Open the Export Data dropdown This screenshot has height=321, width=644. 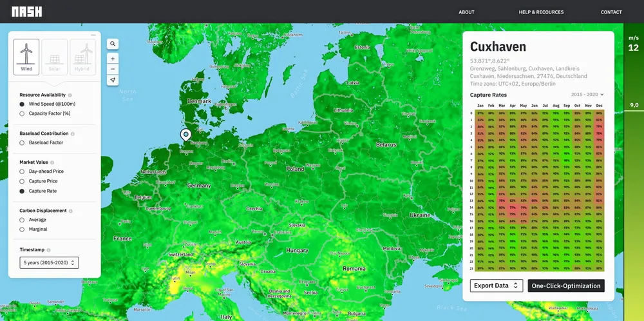496,286
